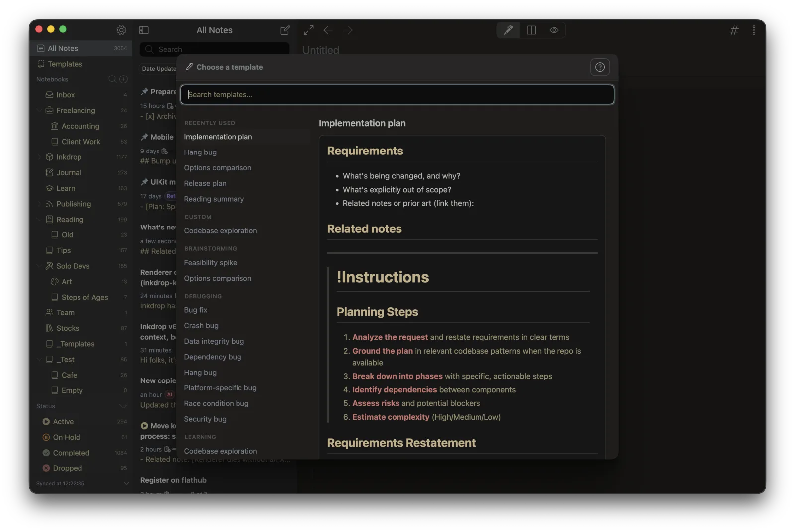This screenshot has height=532, width=795.
Task: Add a notebook with plus icon
Action: pos(124,79)
